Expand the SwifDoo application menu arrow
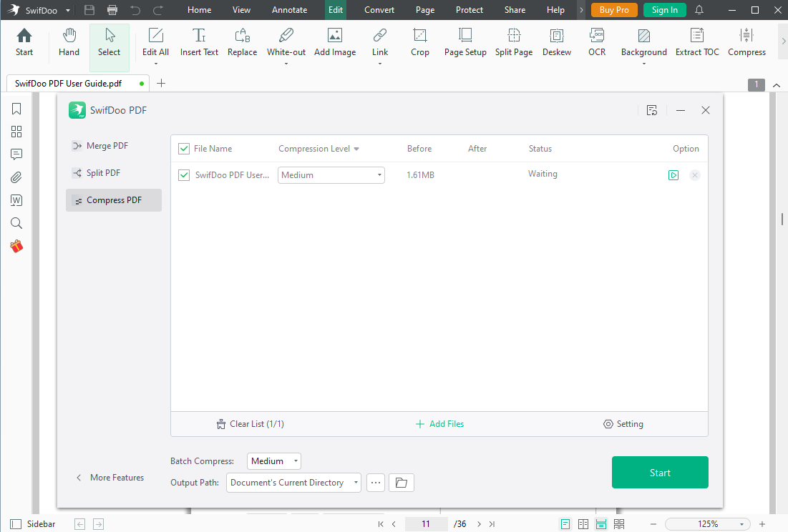The height and width of the screenshot is (532, 788). tap(67, 11)
